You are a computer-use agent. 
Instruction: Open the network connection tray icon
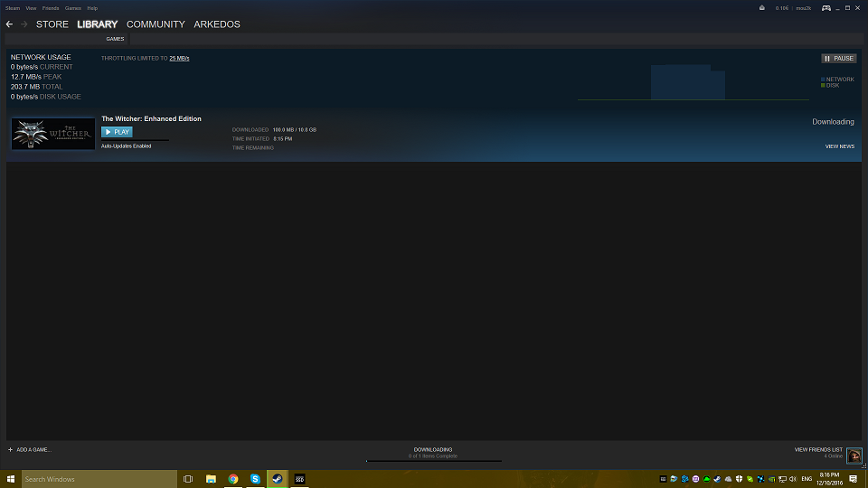[x=782, y=479]
